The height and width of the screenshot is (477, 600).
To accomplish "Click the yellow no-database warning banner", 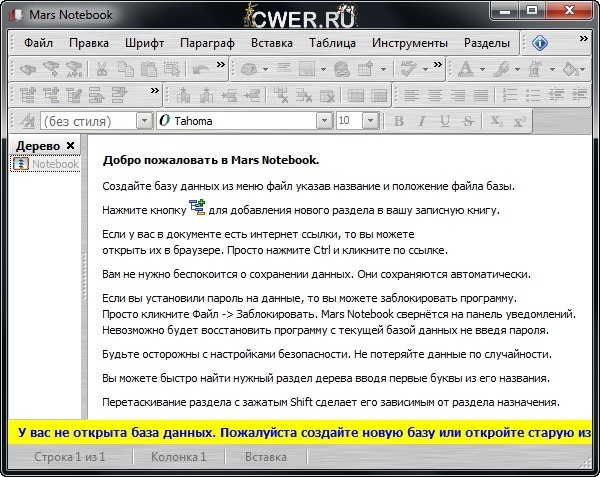I will (x=300, y=435).
